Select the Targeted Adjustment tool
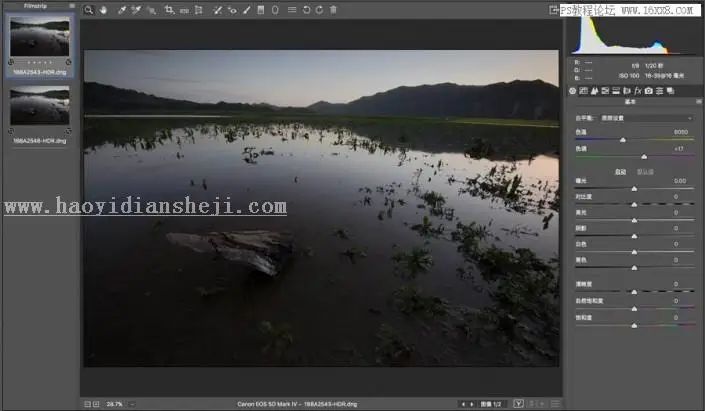 tap(152, 9)
